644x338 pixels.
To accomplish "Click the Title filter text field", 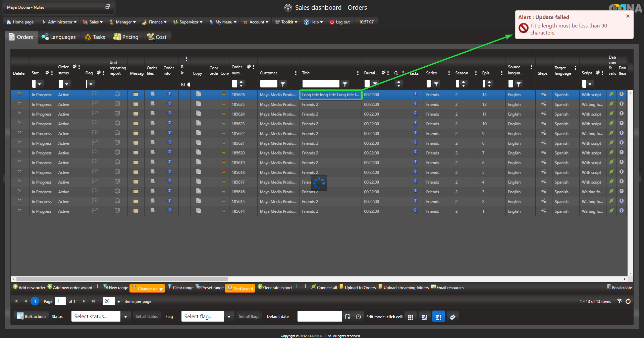I will coord(320,84).
